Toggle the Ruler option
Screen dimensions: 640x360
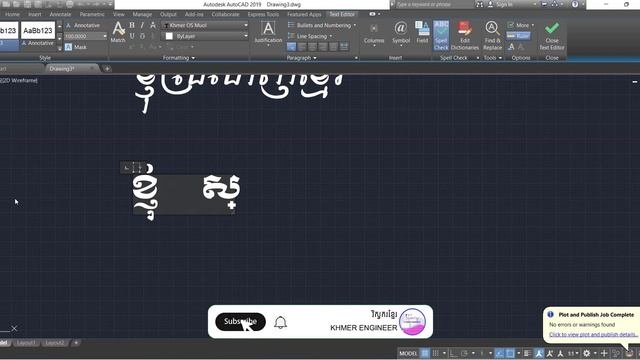pos(518,36)
